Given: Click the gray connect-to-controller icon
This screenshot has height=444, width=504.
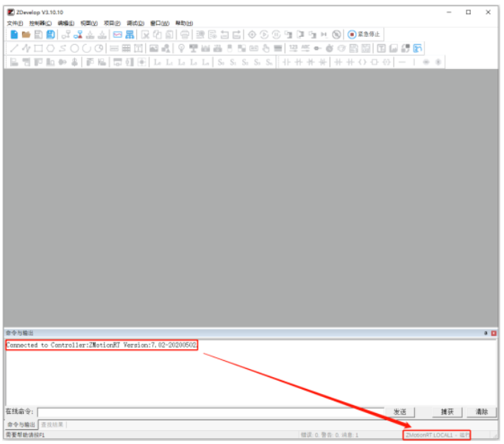Looking at the screenshot, I should (66, 35).
